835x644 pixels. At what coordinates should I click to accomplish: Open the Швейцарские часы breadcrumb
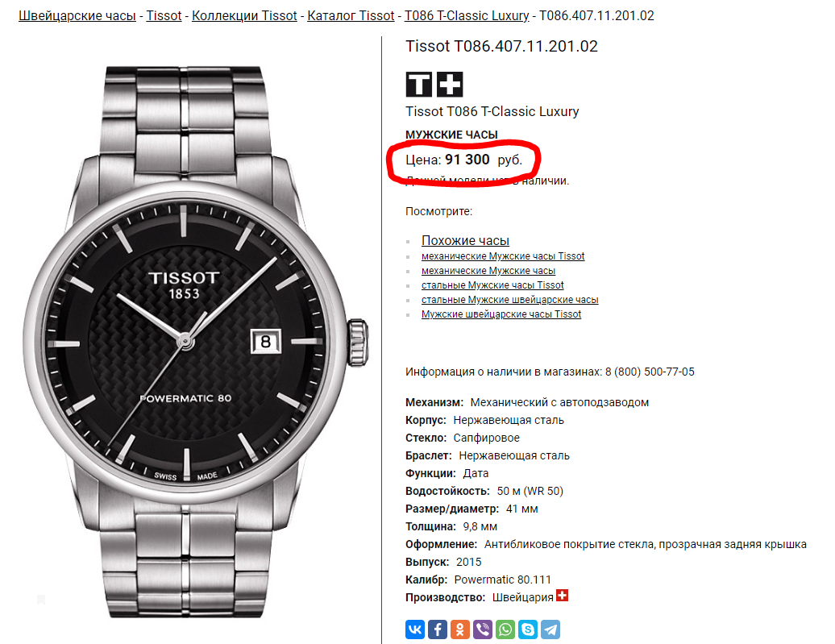pos(77,16)
